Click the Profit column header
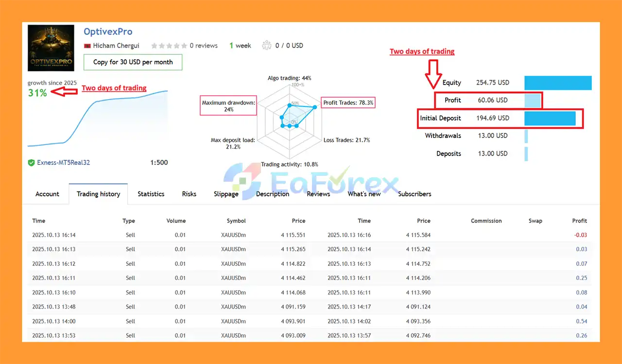 coord(579,221)
